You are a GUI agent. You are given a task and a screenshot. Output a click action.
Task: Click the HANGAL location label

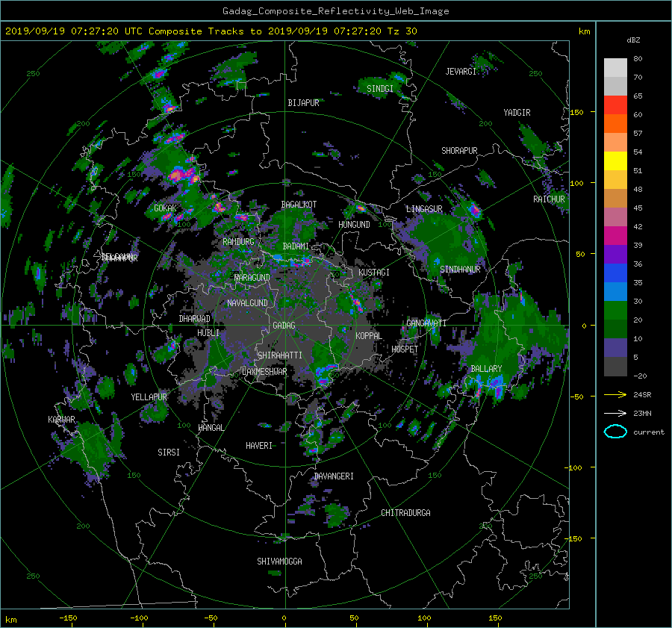[211, 427]
